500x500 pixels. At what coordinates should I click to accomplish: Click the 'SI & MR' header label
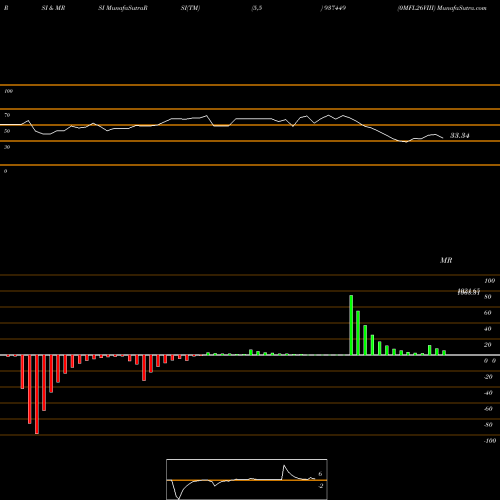[x=53, y=8]
